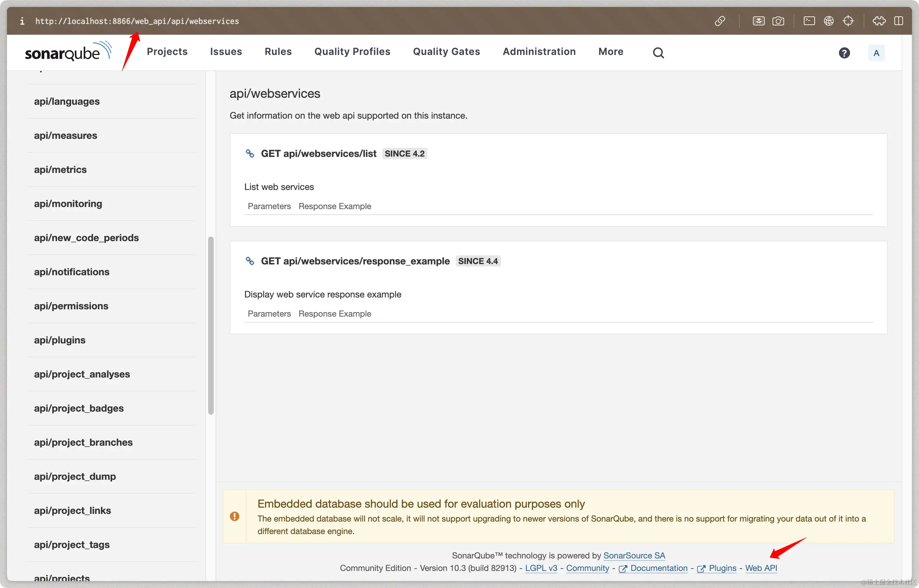Click permalink icon for api/webservices/response_example

click(x=250, y=261)
